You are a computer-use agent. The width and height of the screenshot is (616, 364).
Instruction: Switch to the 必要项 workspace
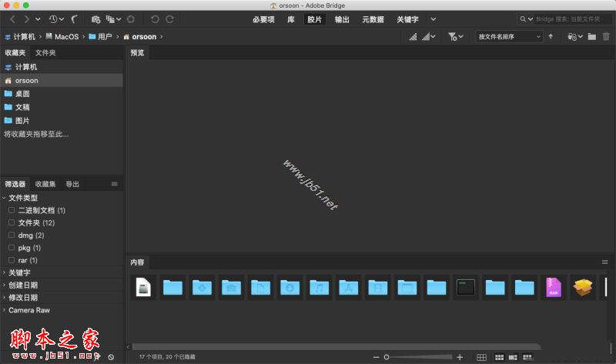263,19
